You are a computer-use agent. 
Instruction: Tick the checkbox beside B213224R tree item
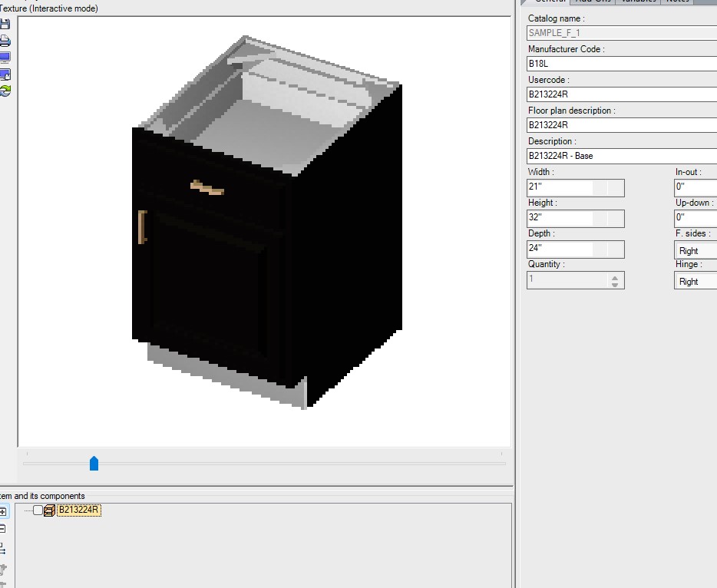point(38,510)
